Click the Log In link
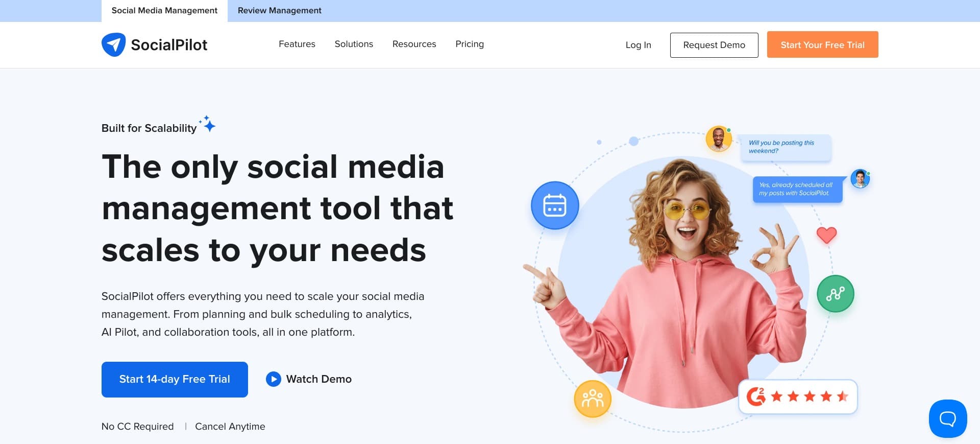Viewport: 980px width, 444px height. [638, 45]
